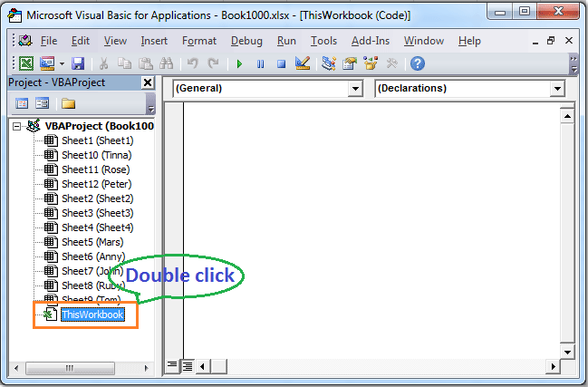Open the Help menu
Viewport: 588px width, 387px height.
469,41
